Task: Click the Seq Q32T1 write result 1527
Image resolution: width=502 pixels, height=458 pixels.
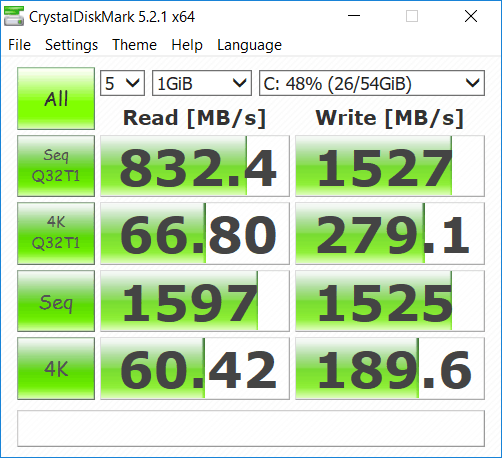Action: click(x=390, y=166)
